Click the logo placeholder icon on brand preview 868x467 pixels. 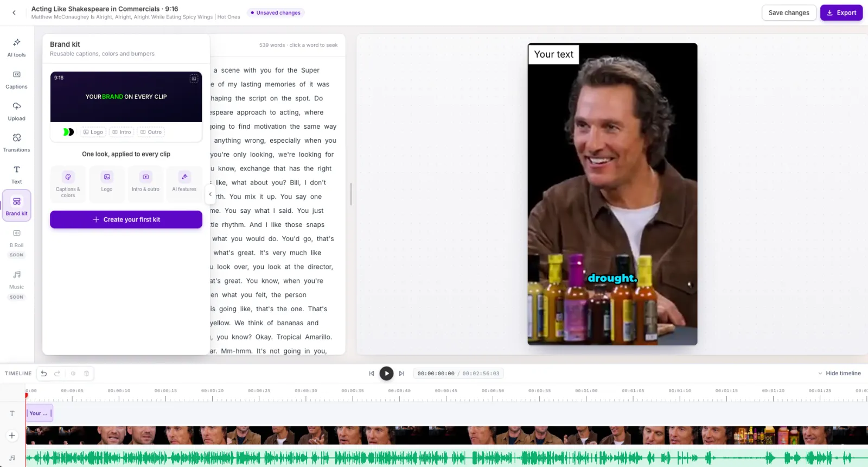tap(194, 79)
